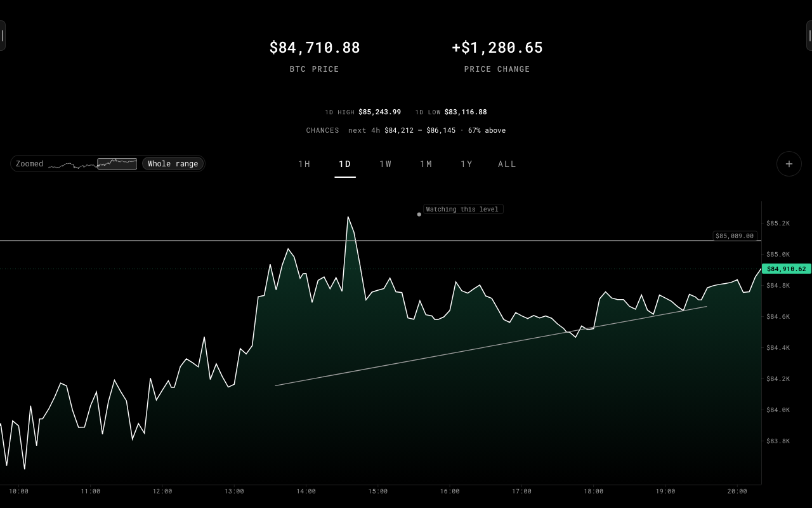
Task: Click the $85,089.00 price level tag
Action: tap(735, 236)
